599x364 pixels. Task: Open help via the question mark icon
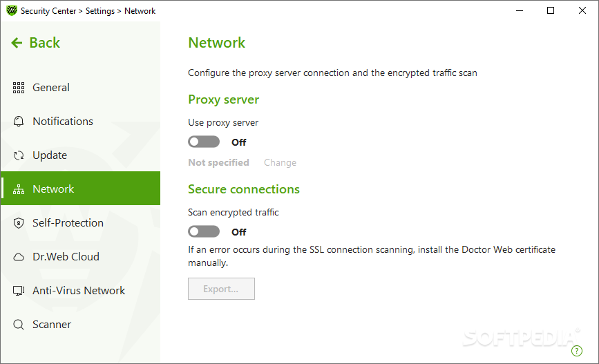click(576, 351)
